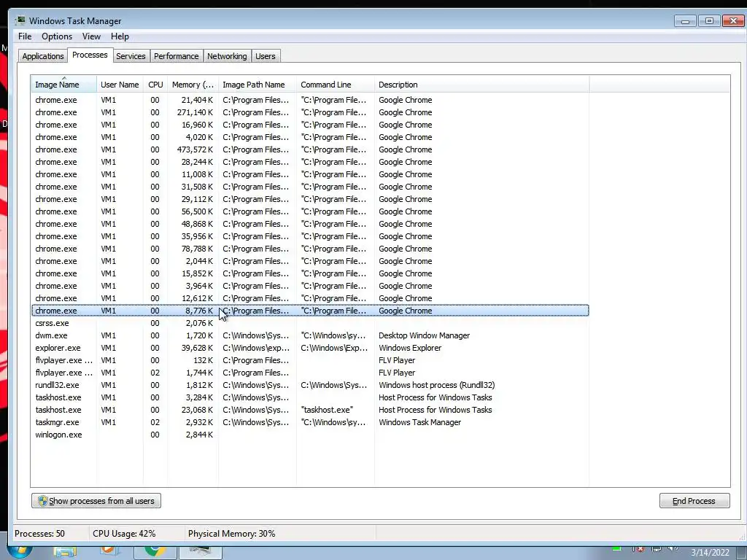Select the explorer.exe process row
Viewport: 747px width, 560px height.
[x=310, y=348]
